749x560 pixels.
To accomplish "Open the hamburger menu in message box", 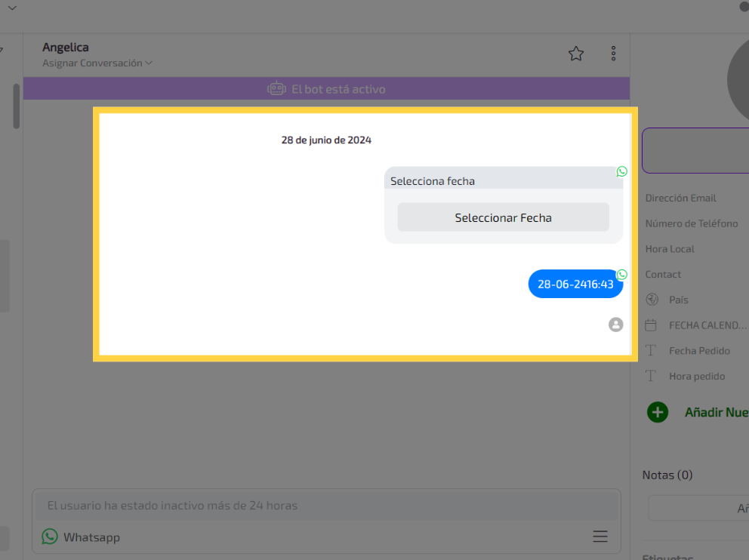I will (600, 537).
